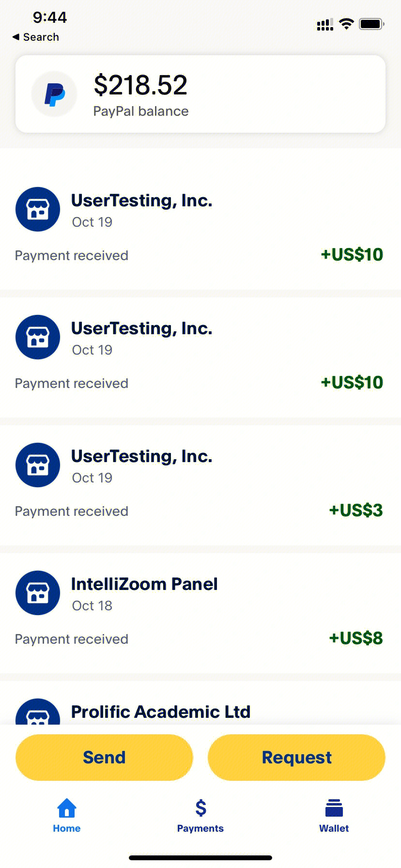Tap the Wallet tab label
Viewport: 401px width, 868px height.
pos(334,828)
